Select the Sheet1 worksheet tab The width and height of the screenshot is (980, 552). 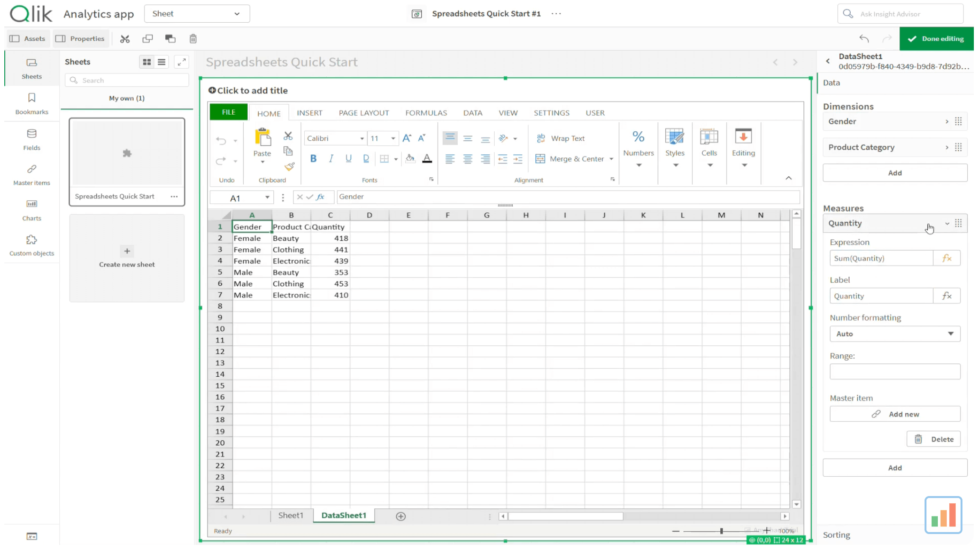[290, 516]
